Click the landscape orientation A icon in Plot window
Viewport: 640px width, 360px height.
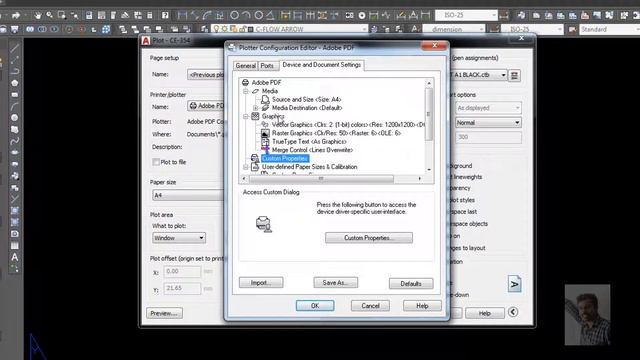click(x=514, y=284)
